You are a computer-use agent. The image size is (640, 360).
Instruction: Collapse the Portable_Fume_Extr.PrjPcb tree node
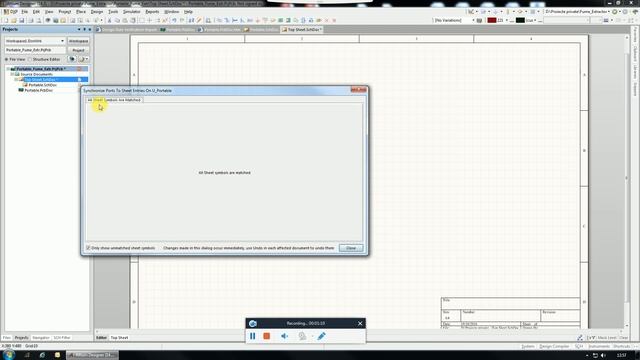coord(8,69)
